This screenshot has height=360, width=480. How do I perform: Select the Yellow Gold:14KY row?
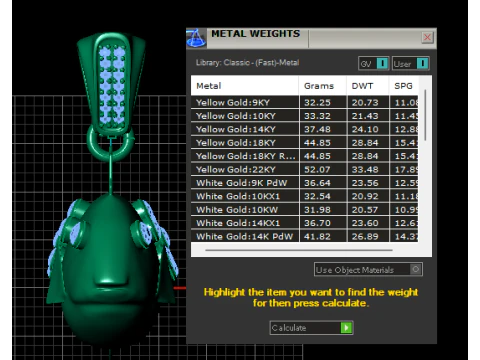click(304, 129)
